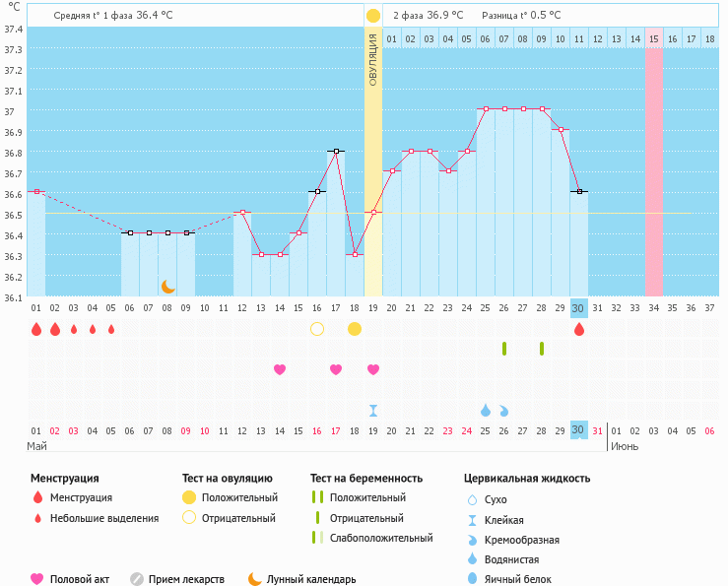Select the '2 фаза 36.9 °C' header label
The width and height of the screenshot is (728, 586).
tap(427, 16)
